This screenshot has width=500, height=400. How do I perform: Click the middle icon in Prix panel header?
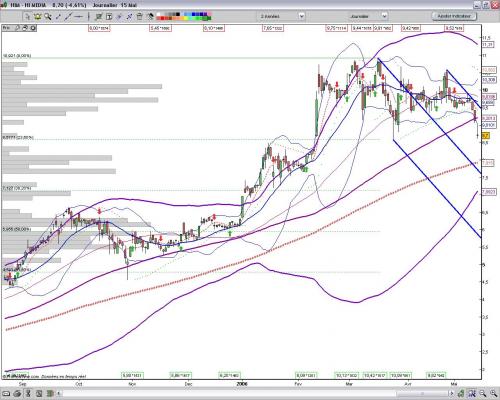click(x=25, y=28)
